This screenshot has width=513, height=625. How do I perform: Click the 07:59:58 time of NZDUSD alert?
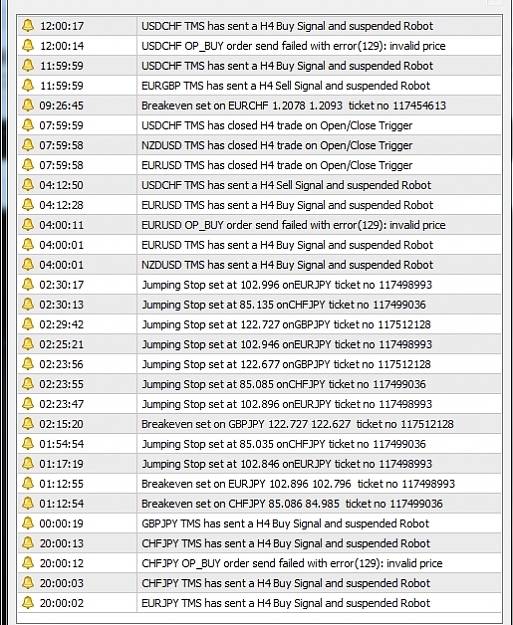[61, 145]
